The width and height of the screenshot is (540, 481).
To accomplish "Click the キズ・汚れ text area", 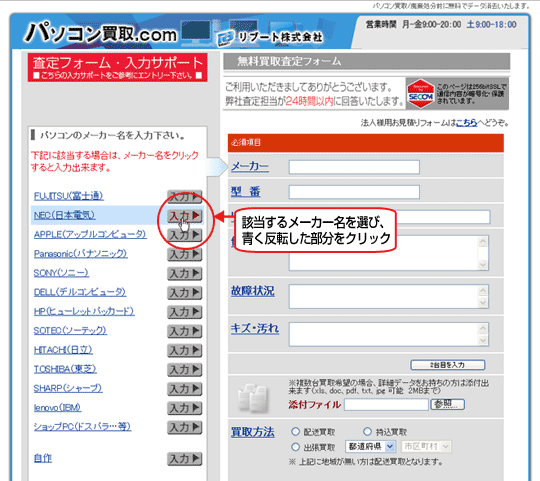I will [x=388, y=334].
